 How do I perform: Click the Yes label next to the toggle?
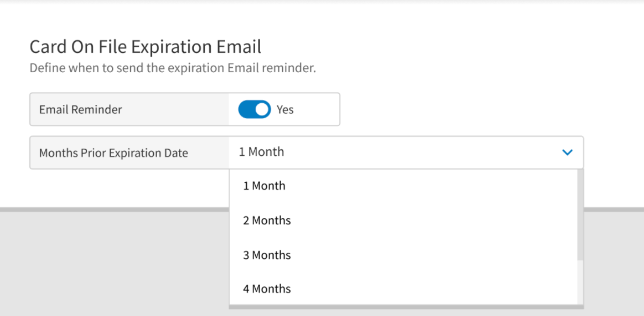point(285,109)
